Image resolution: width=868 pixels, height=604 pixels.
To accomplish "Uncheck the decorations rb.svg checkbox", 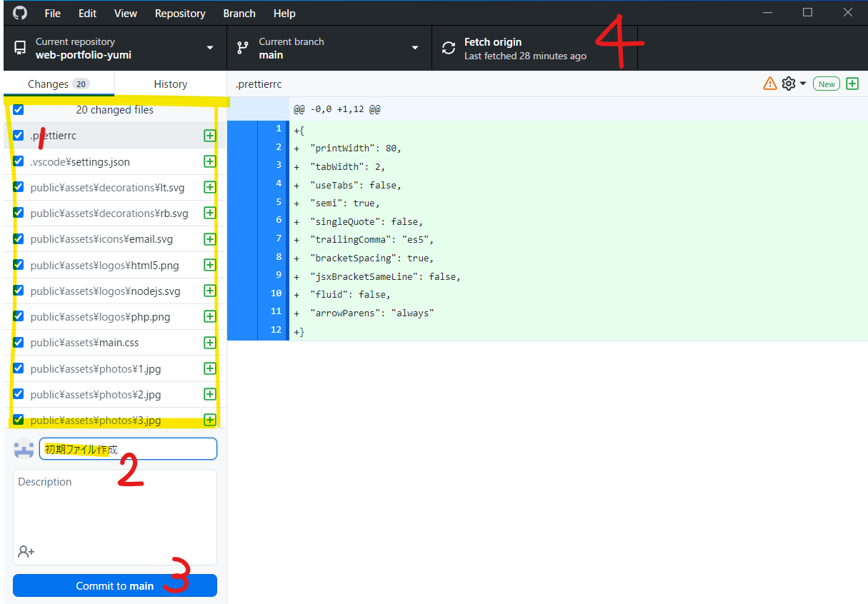I will (x=19, y=213).
